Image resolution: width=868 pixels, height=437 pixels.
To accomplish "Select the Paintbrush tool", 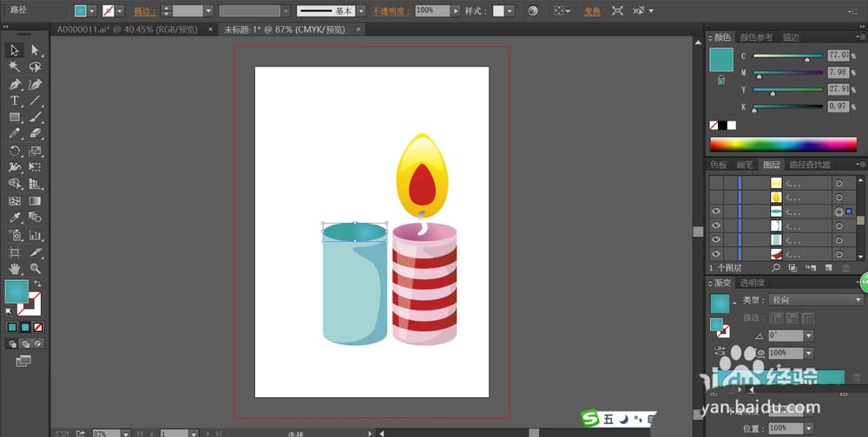I will pos(35,117).
